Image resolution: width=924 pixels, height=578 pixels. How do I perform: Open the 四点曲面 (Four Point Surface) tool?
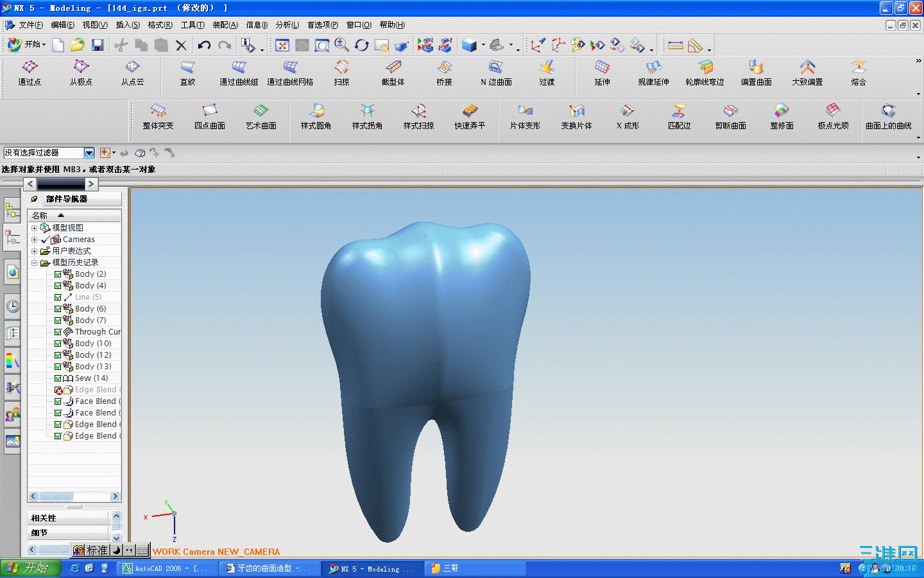click(x=209, y=117)
